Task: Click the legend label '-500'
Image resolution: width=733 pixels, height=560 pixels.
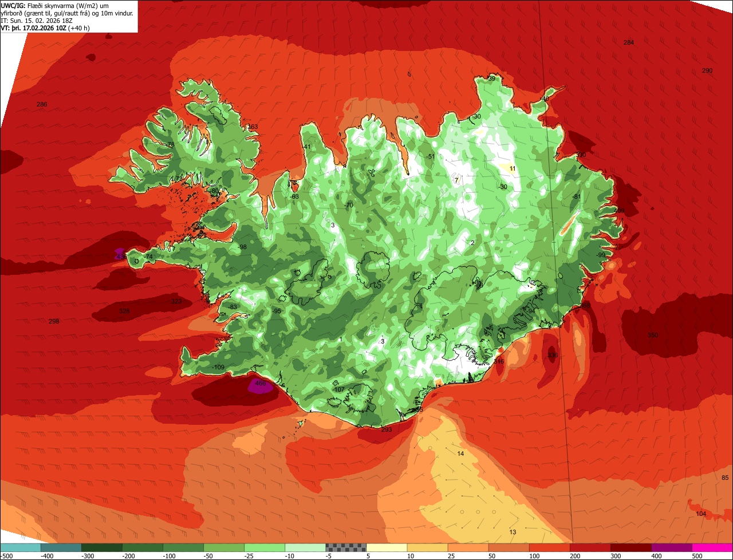Action: [x=6, y=556]
